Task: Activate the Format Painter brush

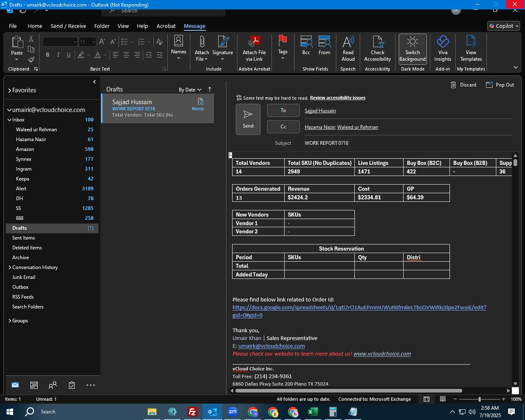Action: 31,60
